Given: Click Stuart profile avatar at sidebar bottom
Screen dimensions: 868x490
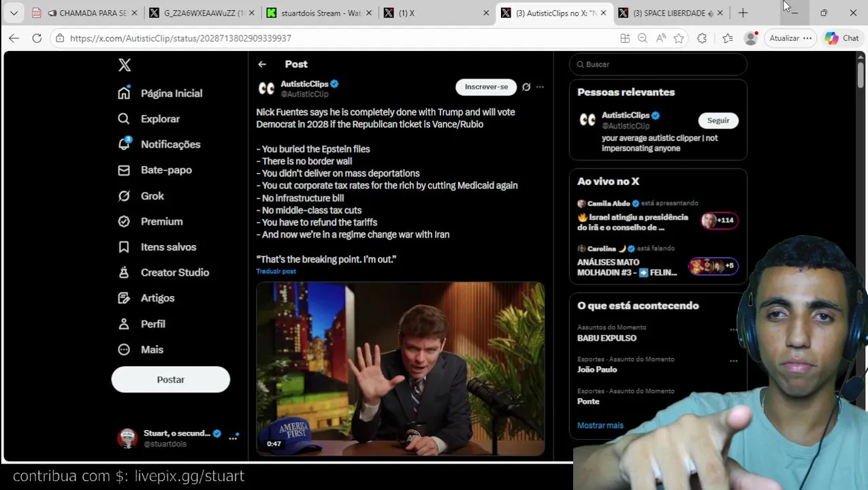Looking at the screenshot, I should [x=127, y=438].
